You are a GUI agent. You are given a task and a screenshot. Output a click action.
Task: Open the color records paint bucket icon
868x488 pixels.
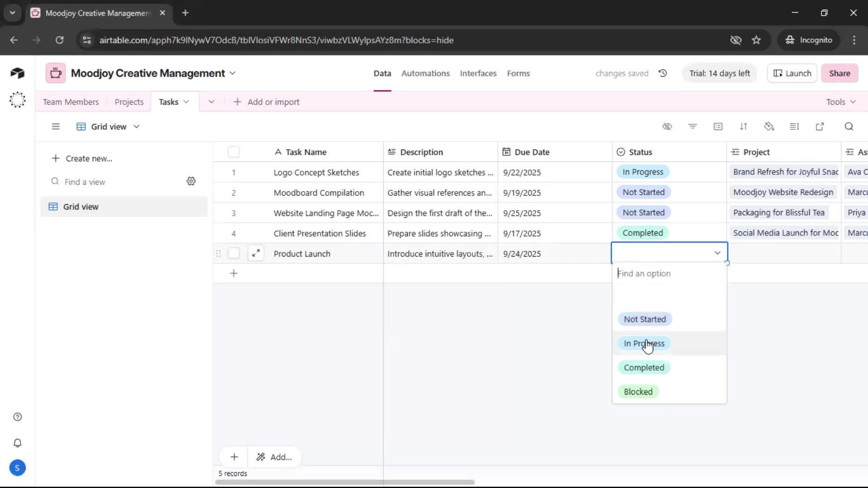769,127
